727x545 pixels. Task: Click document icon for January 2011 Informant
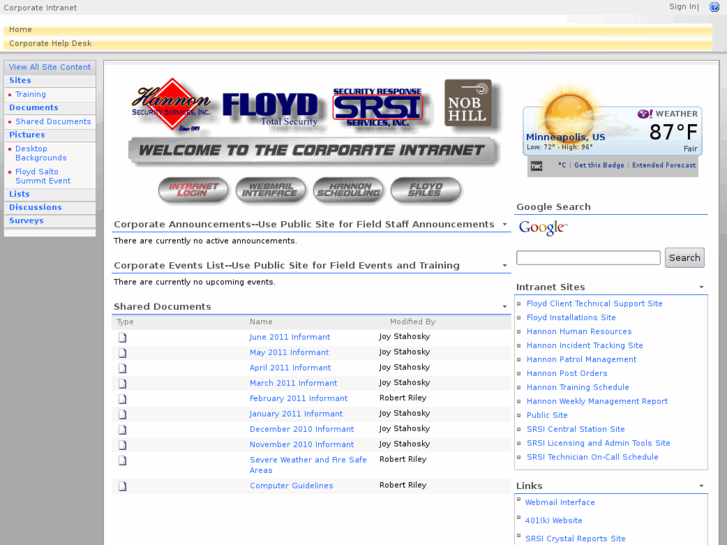coord(122,414)
